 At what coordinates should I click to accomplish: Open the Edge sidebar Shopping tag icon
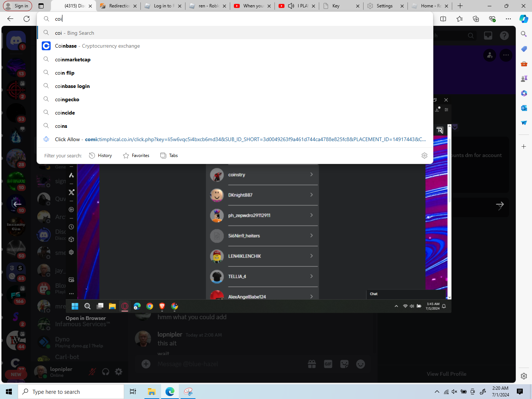(x=524, y=49)
